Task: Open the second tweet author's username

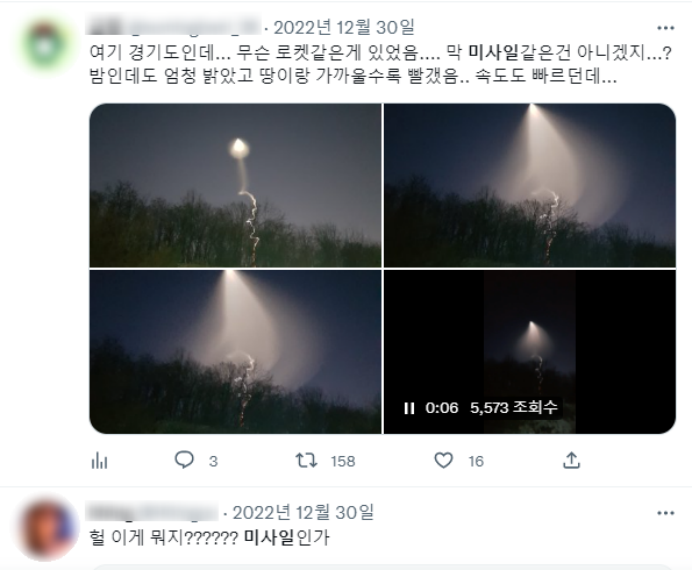Action: (x=152, y=512)
